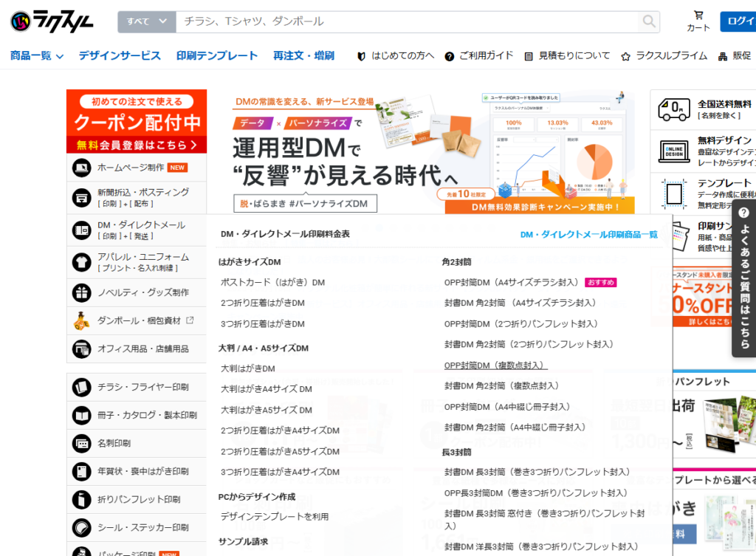Expand the 商品一覧 menu
The width and height of the screenshot is (756, 556).
[x=37, y=55]
